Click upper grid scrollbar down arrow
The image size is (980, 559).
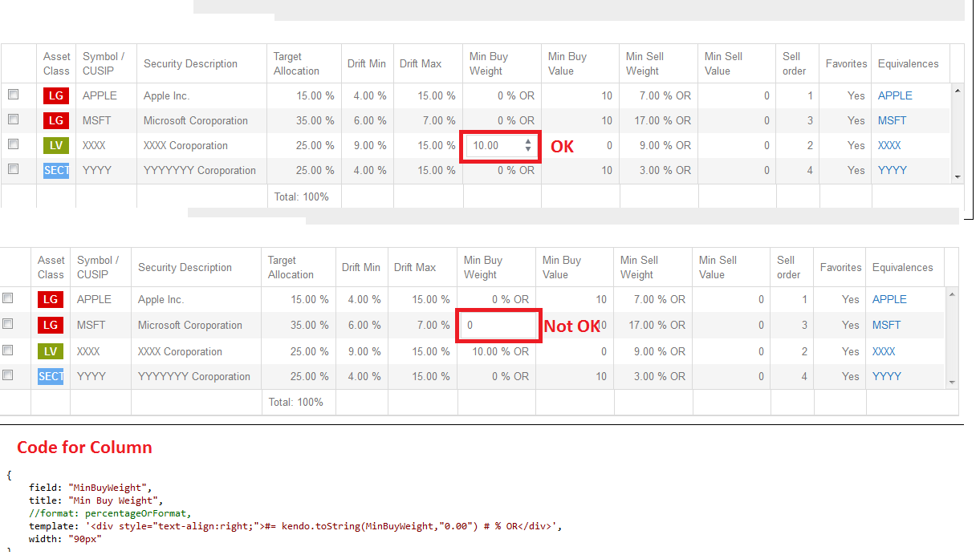[957, 176]
